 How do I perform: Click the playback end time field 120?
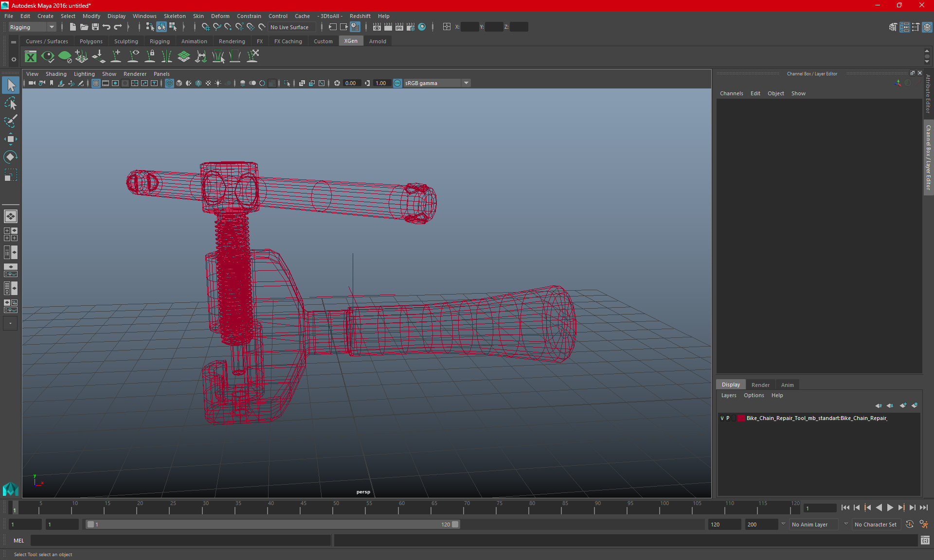coord(724,525)
